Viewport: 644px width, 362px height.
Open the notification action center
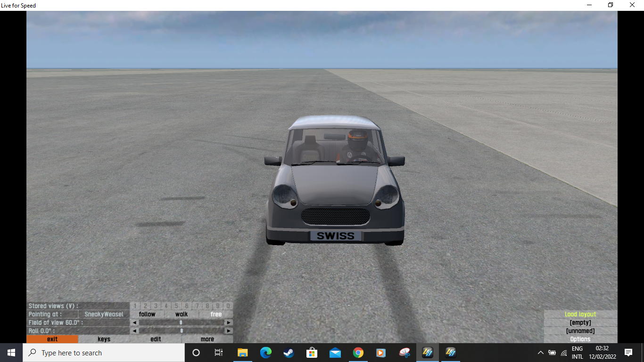tap(628, 353)
